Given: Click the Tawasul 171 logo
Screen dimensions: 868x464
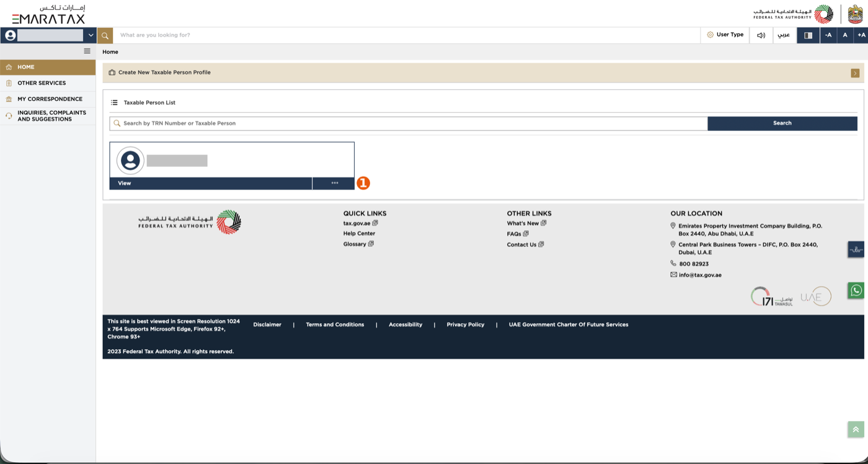Looking at the screenshot, I should pyautogui.click(x=772, y=297).
